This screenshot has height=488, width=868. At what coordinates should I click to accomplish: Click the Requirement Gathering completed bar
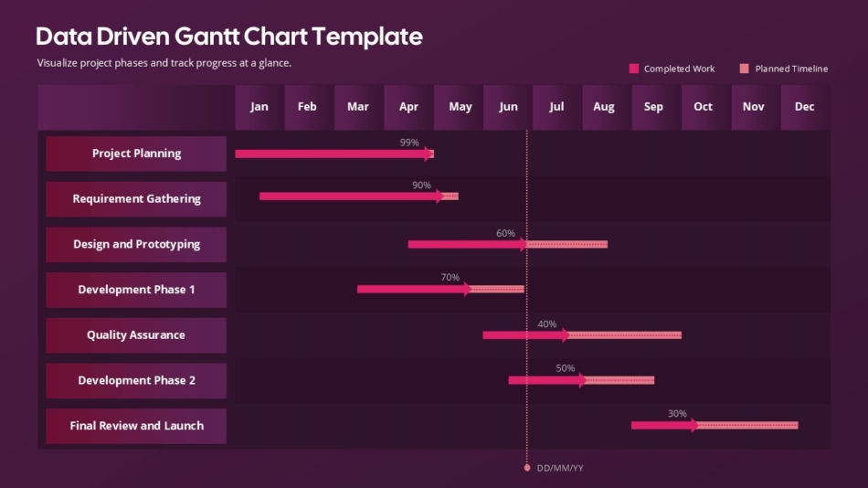point(347,196)
